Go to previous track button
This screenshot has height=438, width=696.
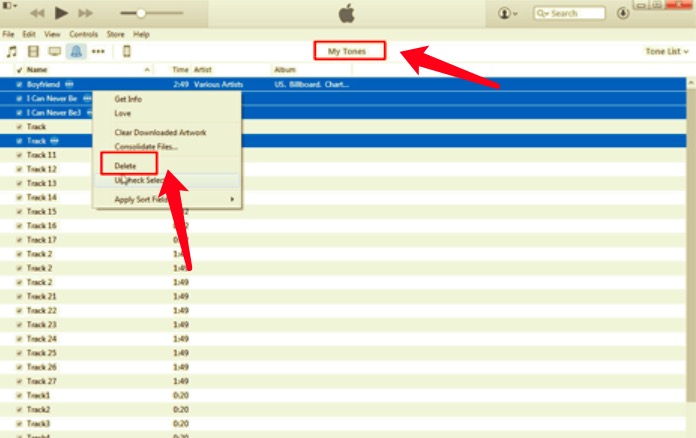pyautogui.click(x=37, y=13)
